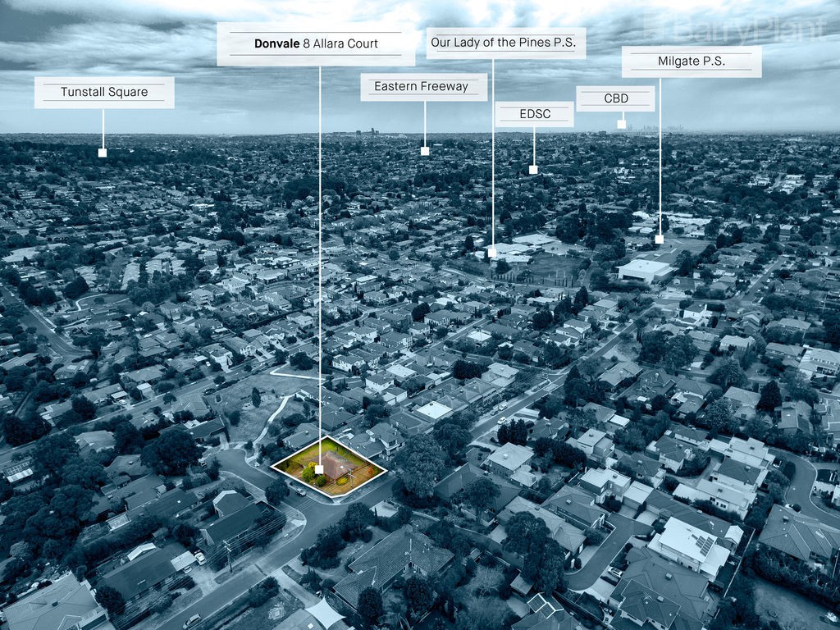Select Our Lady of the Pines marker
Viewport: 840px width, 630px height.
tap(492, 253)
